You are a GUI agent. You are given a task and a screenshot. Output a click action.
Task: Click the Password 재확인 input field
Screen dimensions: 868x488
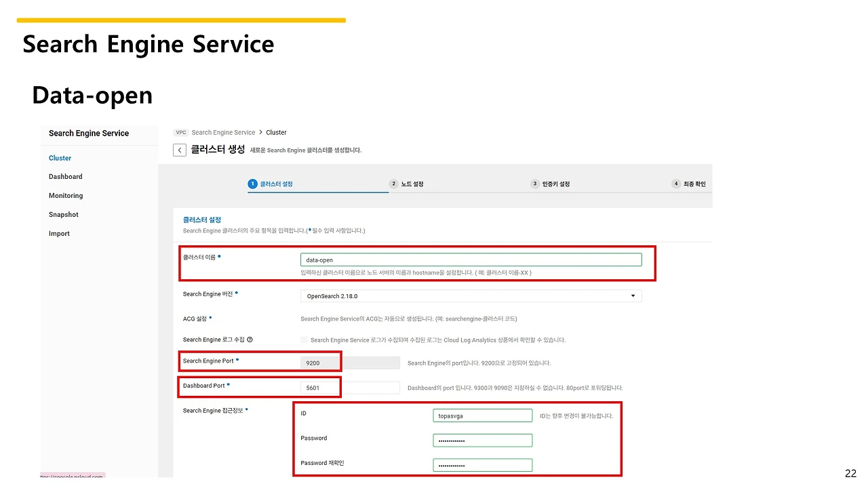point(483,465)
